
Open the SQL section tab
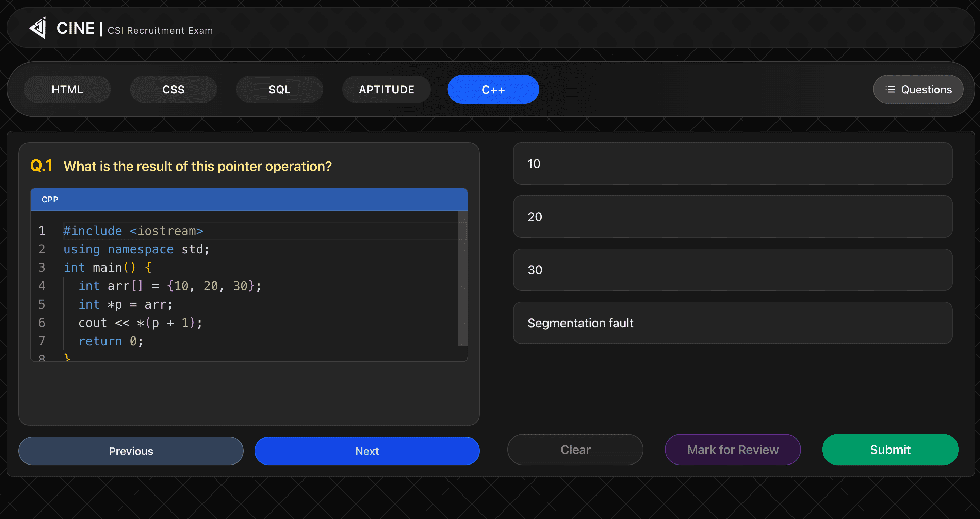[x=280, y=90]
